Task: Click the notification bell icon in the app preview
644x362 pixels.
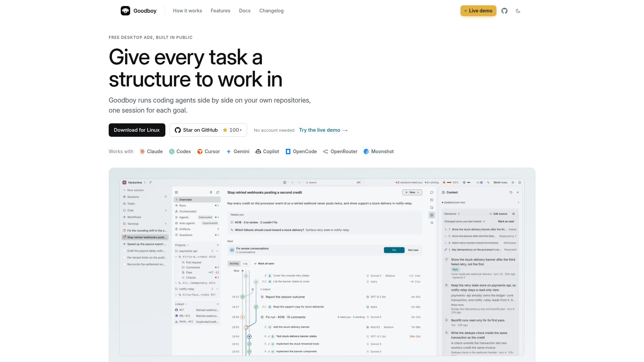Action: [x=520, y=183]
